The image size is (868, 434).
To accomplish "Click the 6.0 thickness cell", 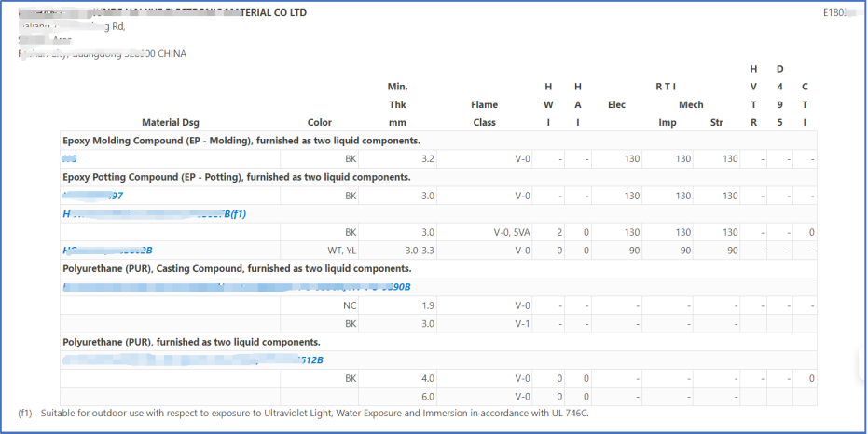I will coord(397,397).
